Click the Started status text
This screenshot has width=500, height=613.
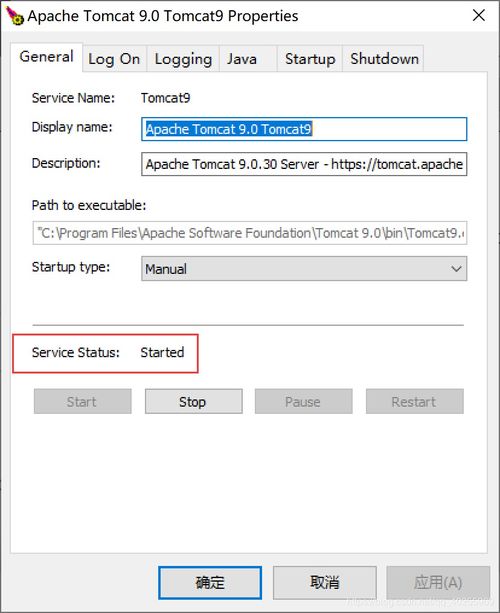162,352
